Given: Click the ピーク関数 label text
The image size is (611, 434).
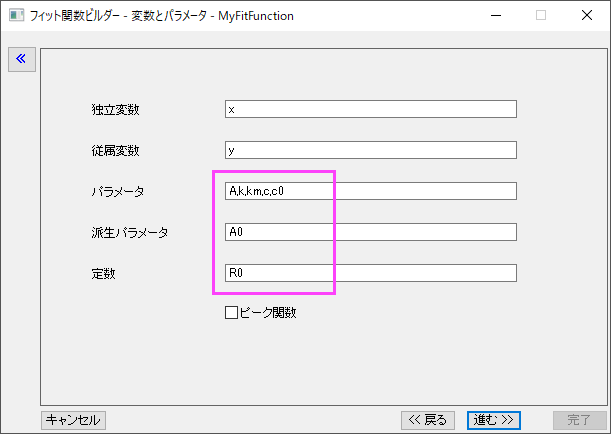Looking at the screenshot, I should (268, 312).
